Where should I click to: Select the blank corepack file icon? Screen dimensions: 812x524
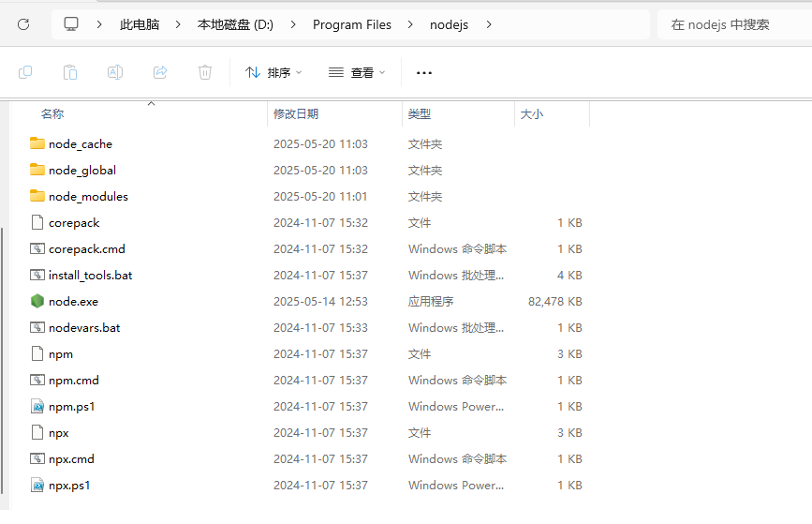point(37,222)
